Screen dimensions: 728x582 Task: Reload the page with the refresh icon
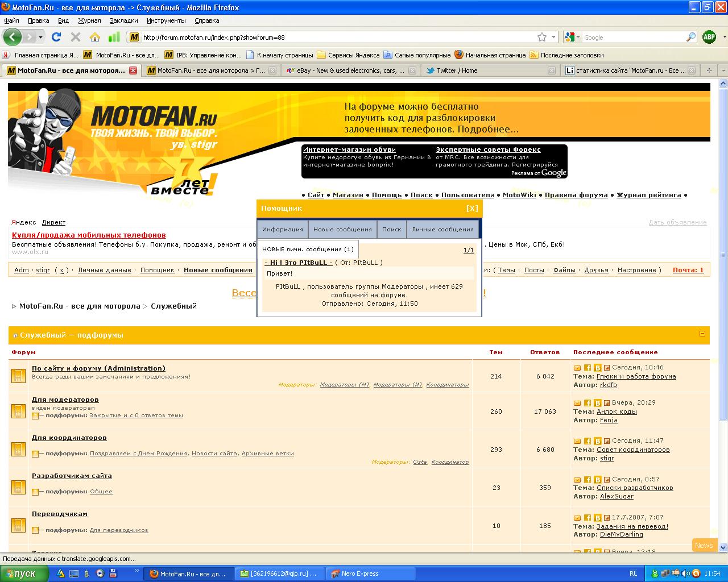tap(56, 37)
